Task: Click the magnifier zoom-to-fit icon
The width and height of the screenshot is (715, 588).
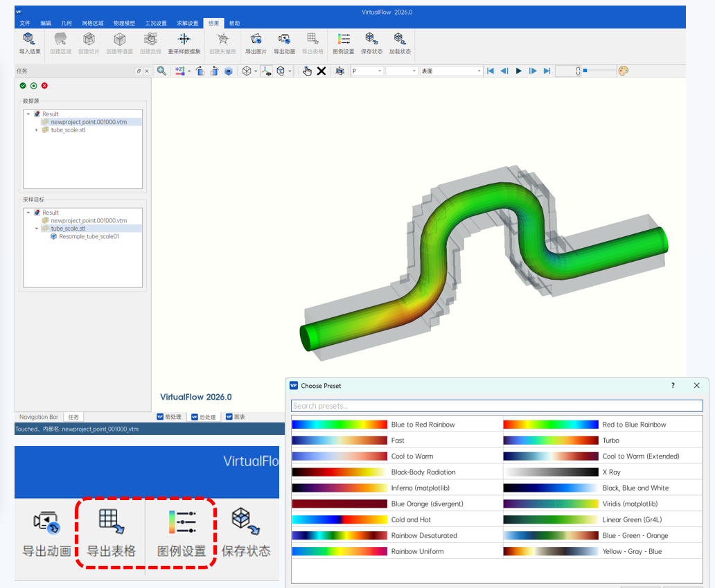Action: tap(161, 71)
